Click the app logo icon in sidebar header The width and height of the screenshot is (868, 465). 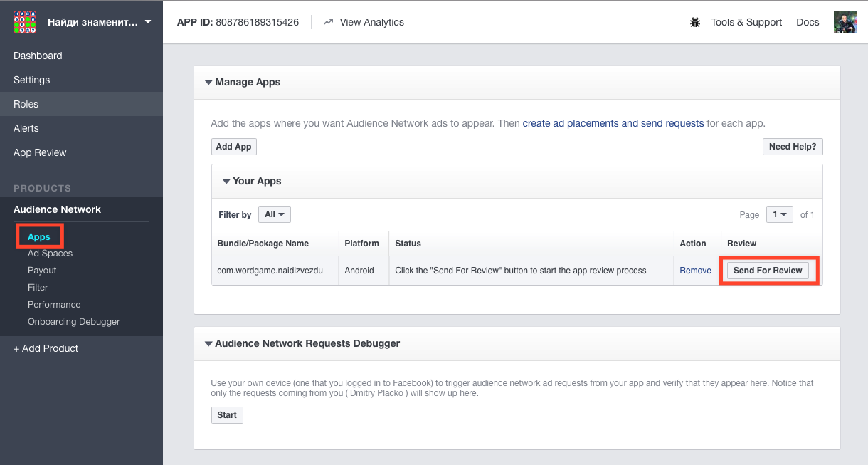[25, 22]
